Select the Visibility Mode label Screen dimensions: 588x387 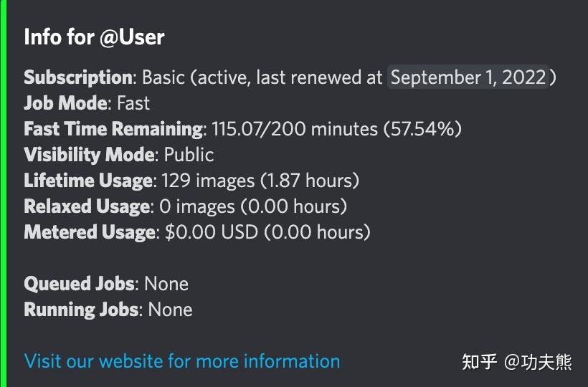[x=89, y=155]
